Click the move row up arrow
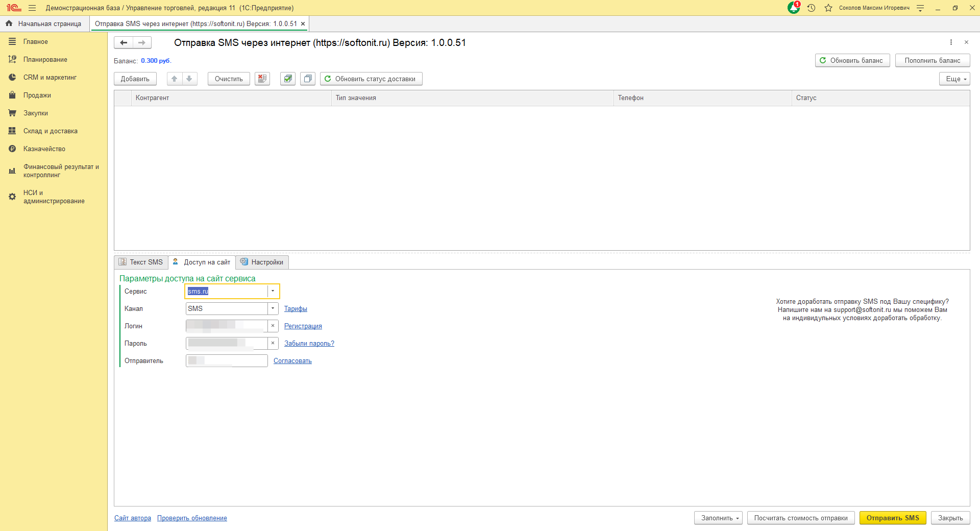Image resolution: width=980 pixels, height=531 pixels. (x=175, y=79)
